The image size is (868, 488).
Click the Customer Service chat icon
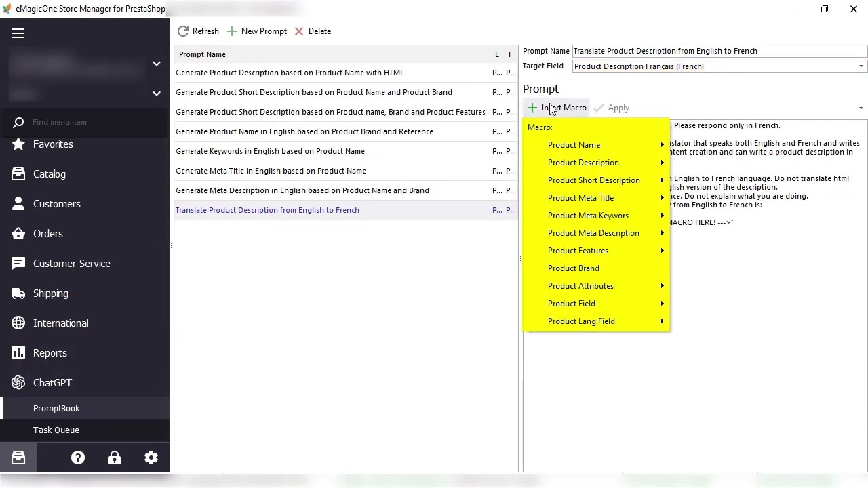(18, 264)
